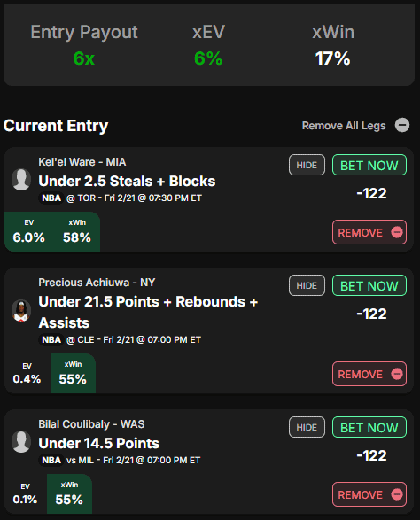Image resolution: width=420 pixels, height=520 pixels.
Task: Hide the Precious Achiuwa leg
Action: pyautogui.click(x=307, y=285)
